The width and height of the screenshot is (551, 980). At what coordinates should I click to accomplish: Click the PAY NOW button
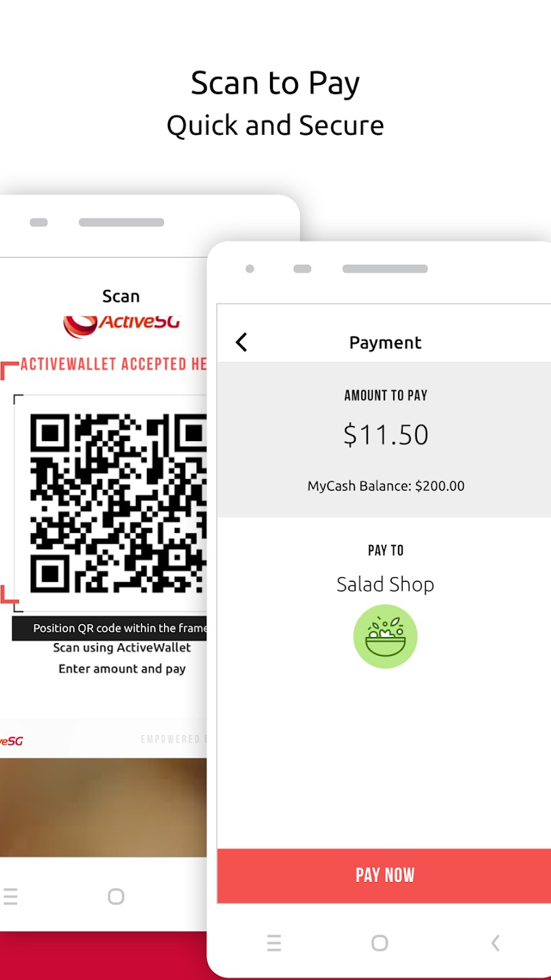(384, 875)
